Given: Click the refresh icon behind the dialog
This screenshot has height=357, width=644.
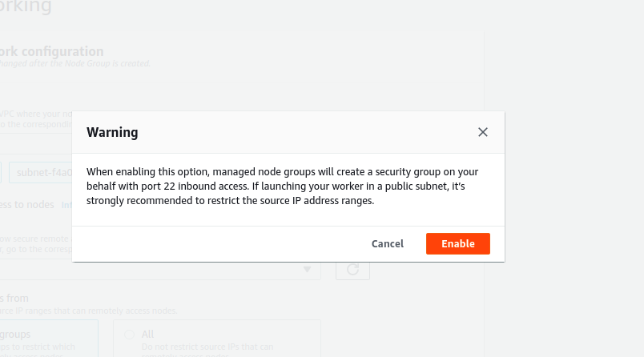Looking at the screenshot, I should 352,270.
